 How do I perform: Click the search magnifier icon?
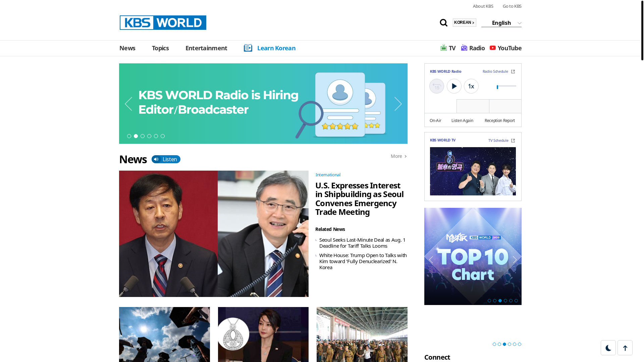(443, 23)
